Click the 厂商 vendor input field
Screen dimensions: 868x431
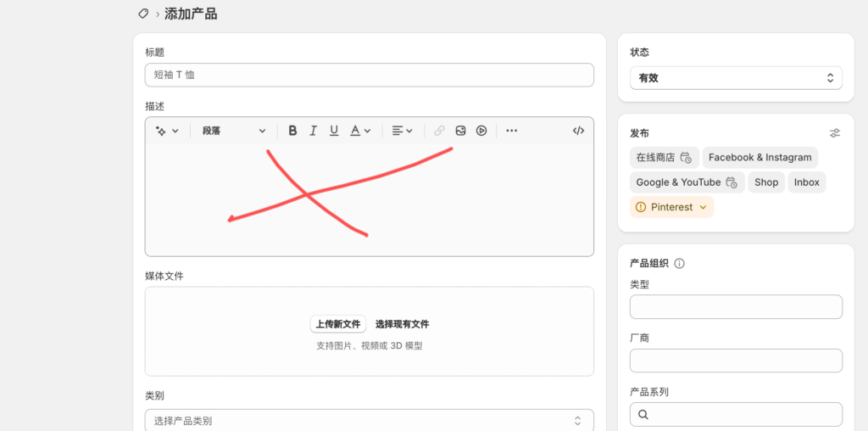point(737,361)
